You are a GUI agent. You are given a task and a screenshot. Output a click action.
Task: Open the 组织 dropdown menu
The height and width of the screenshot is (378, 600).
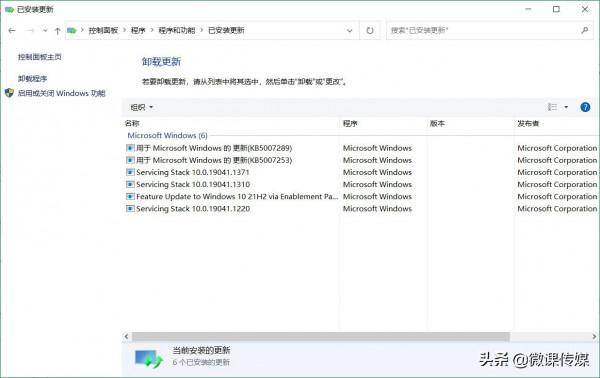[x=142, y=107]
